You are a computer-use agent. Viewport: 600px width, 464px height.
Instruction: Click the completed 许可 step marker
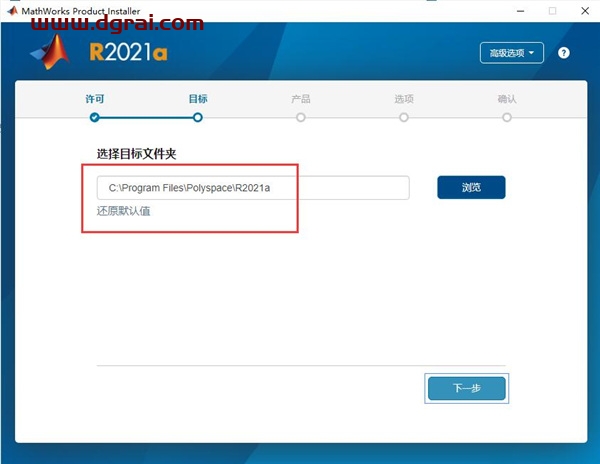(95, 117)
